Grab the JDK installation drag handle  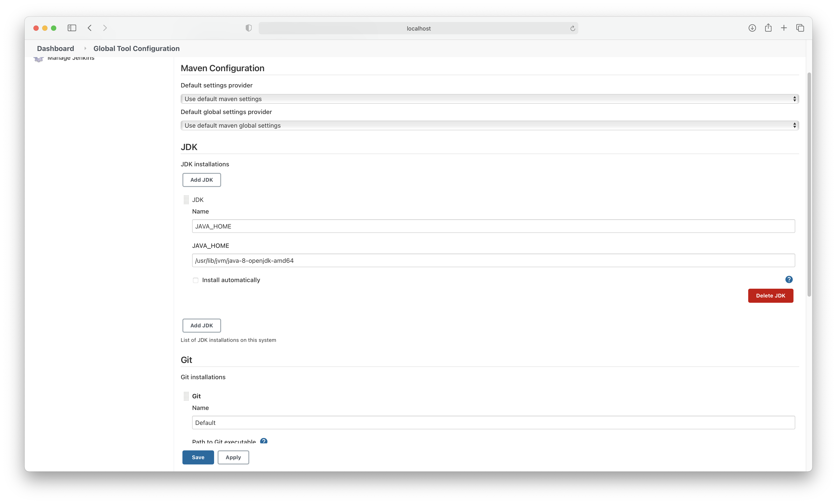(186, 200)
